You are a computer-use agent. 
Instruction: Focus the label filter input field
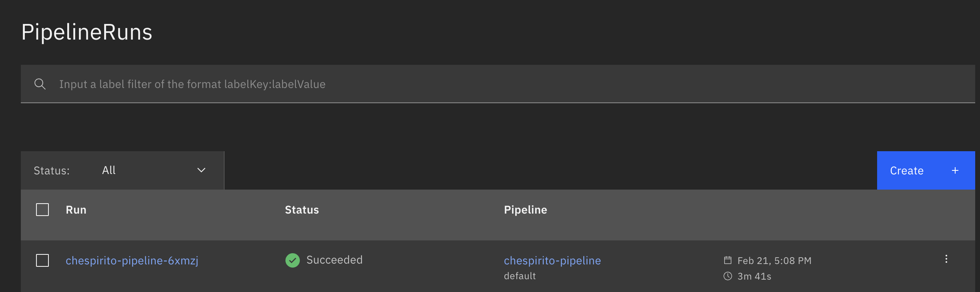pos(480,84)
